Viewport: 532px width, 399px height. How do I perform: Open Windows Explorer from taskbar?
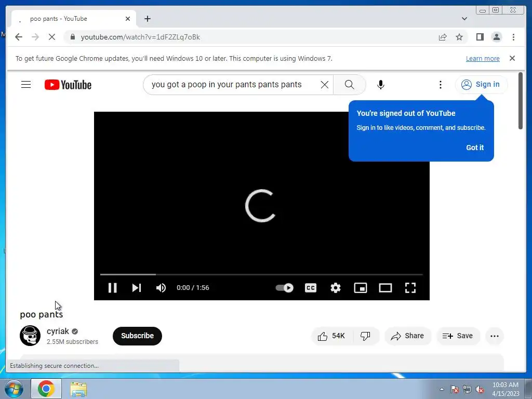tap(79, 389)
